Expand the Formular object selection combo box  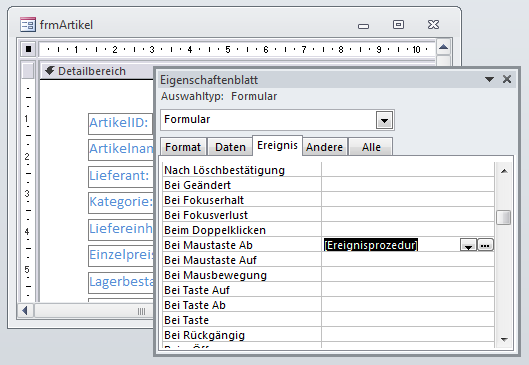384,120
